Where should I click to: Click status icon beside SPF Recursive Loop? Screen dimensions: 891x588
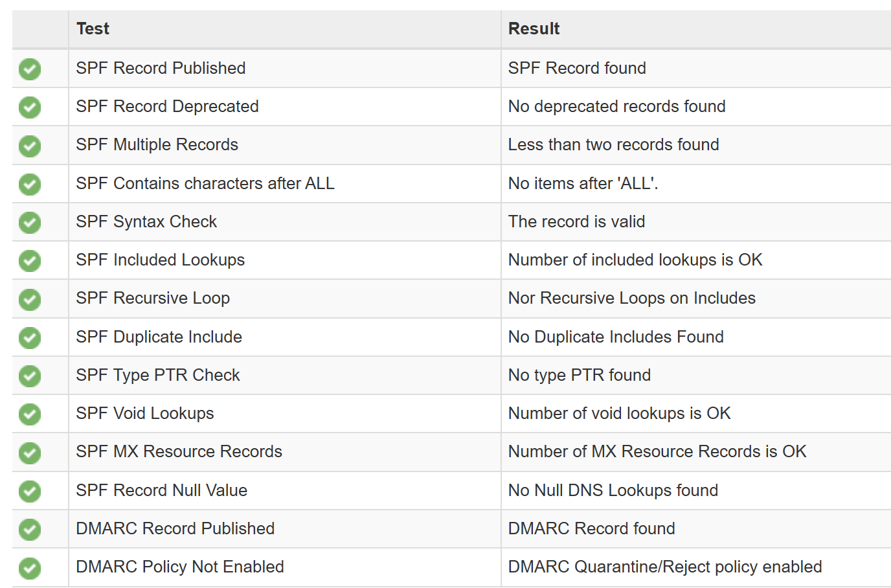click(x=30, y=299)
